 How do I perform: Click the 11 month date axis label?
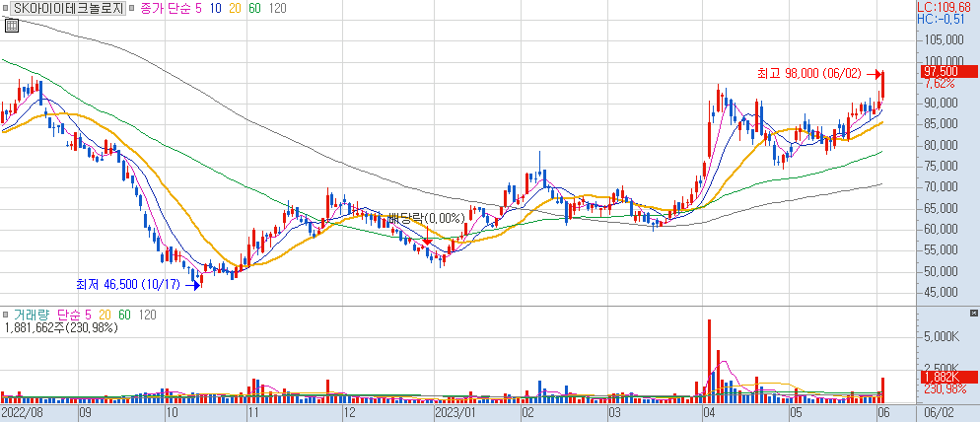coord(253,413)
